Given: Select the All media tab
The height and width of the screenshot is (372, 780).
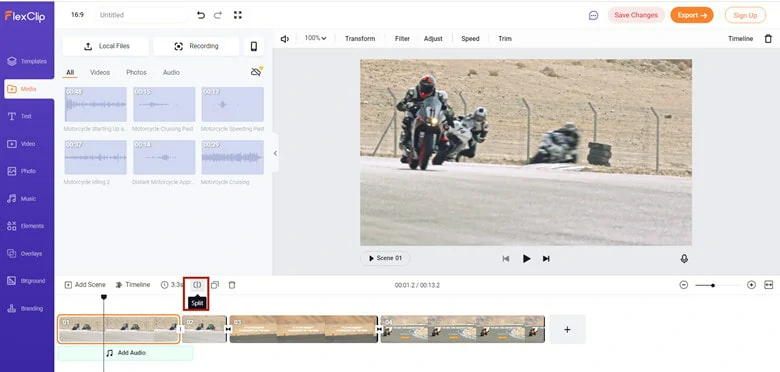Looking at the screenshot, I should (x=70, y=73).
